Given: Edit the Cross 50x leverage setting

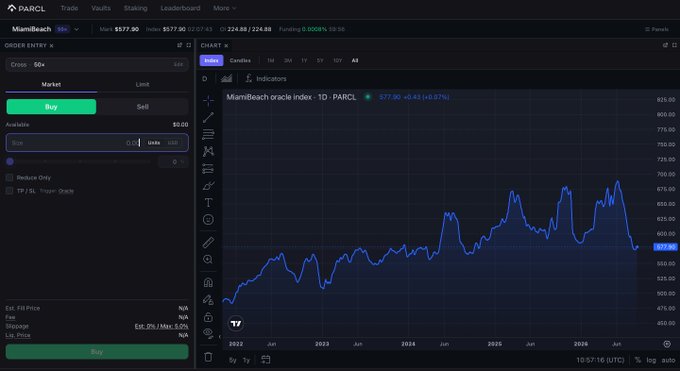Looking at the screenshot, I should pyautogui.click(x=178, y=64).
